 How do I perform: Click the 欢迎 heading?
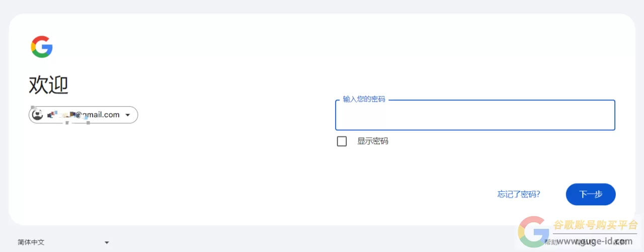(x=48, y=85)
